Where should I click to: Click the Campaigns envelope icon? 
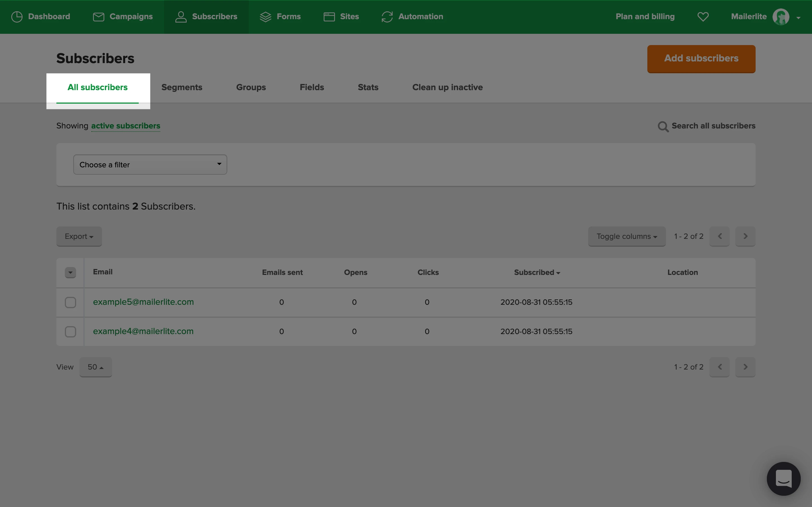click(x=98, y=17)
